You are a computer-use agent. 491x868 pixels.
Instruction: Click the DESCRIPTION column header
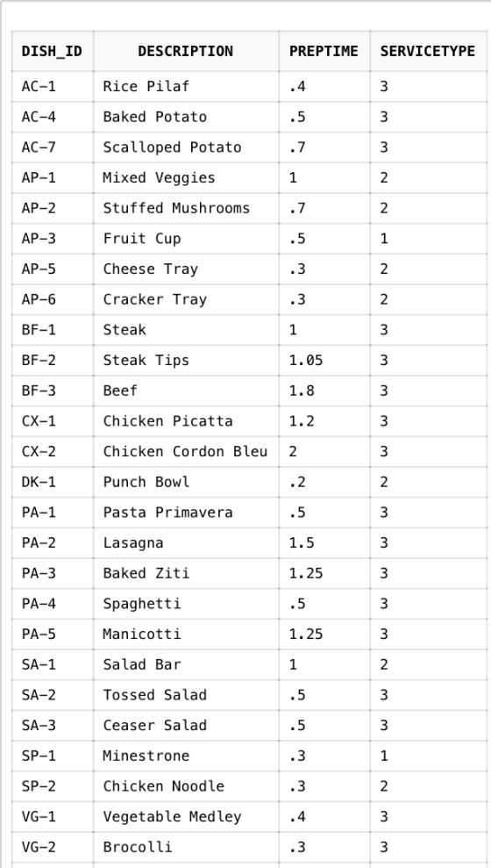[x=186, y=52]
